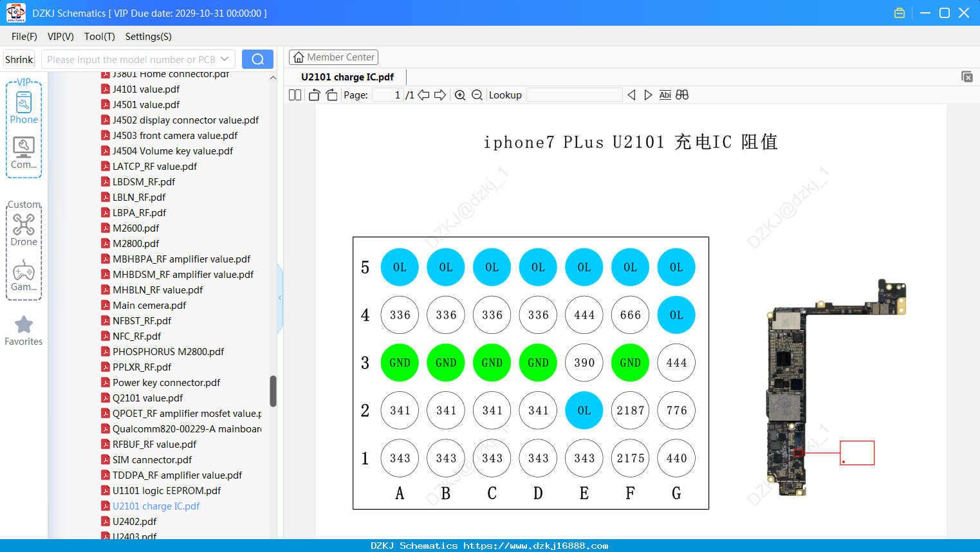Image resolution: width=980 pixels, height=552 pixels.
Task: Rotate the page clockwise
Action: pos(331,95)
